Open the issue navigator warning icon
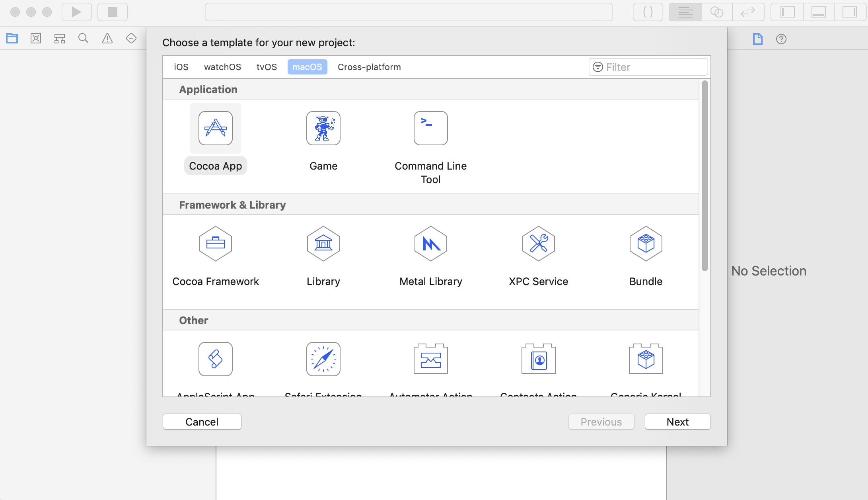Viewport: 868px width, 500px height. (x=107, y=39)
